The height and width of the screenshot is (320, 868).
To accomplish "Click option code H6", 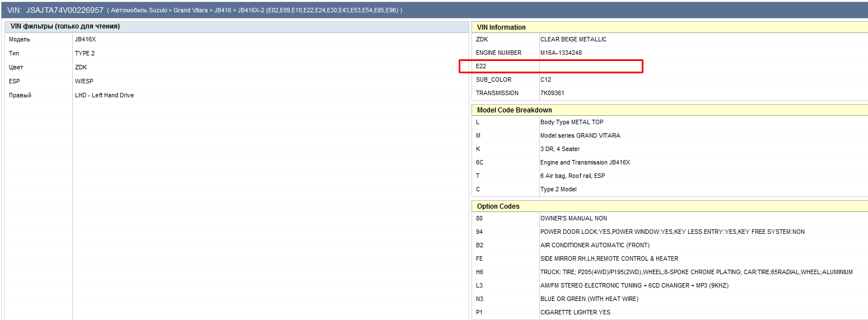I will [x=480, y=272].
